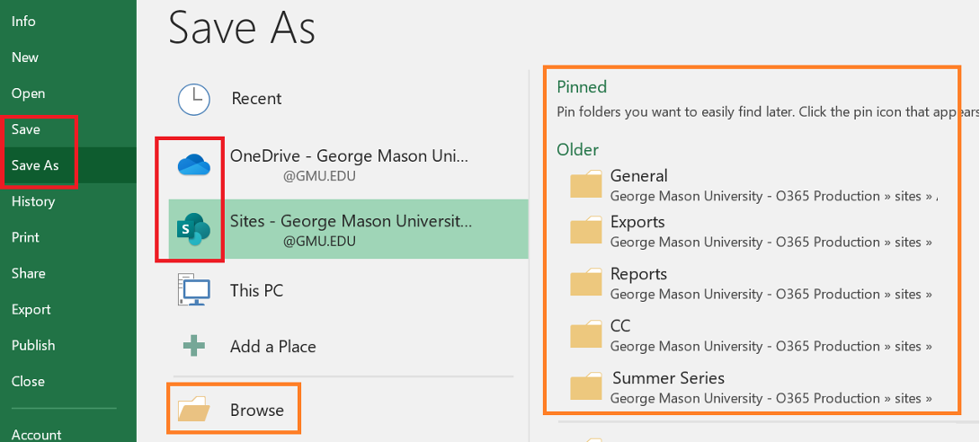The image size is (980, 442).
Task: Open the Info page
Action: coord(23,21)
